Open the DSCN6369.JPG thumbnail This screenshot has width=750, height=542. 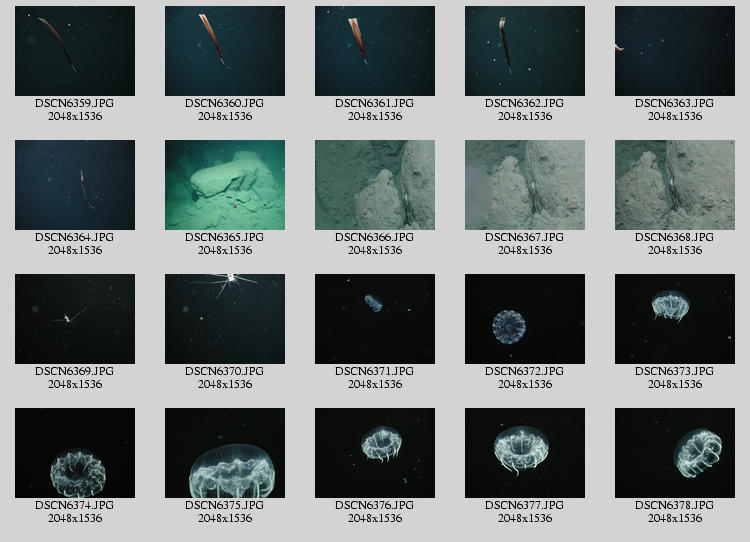pos(74,319)
